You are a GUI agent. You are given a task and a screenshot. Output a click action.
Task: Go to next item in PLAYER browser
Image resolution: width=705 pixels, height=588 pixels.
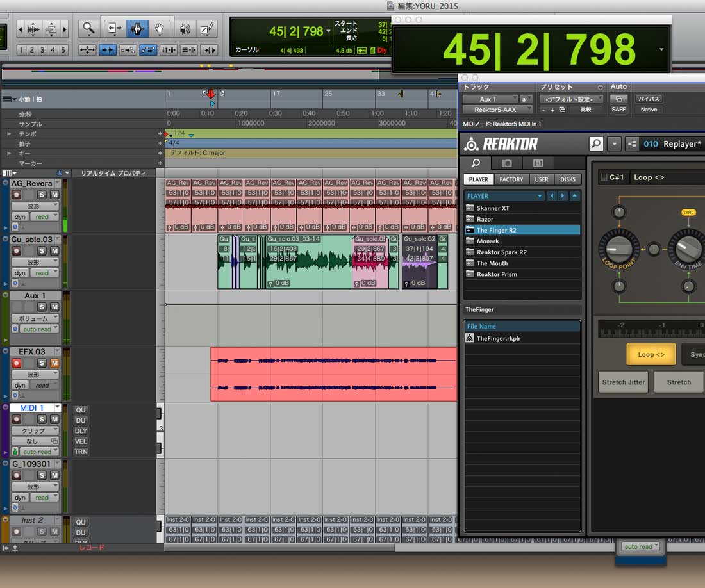[x=563, y=196]
